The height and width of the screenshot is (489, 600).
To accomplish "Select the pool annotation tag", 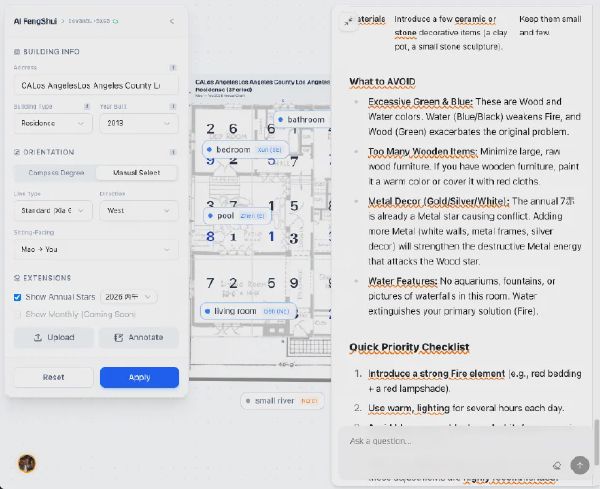I will point(237,216).
